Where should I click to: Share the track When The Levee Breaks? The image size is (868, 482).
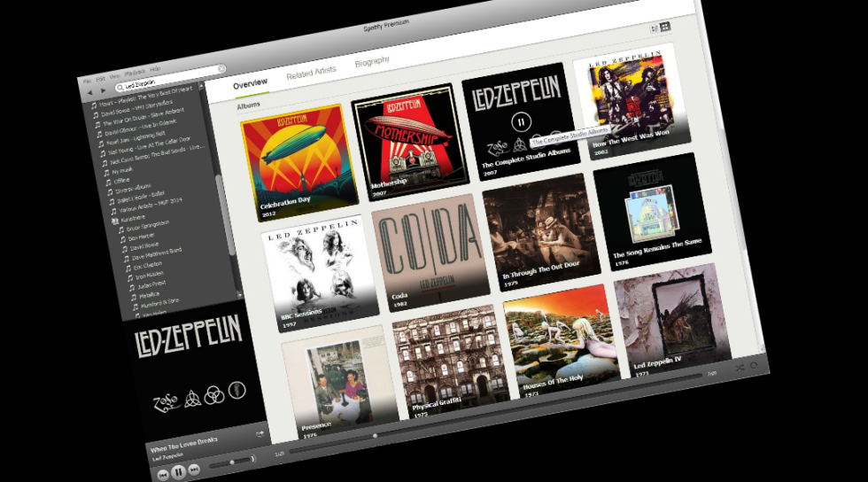pos(260,434)
